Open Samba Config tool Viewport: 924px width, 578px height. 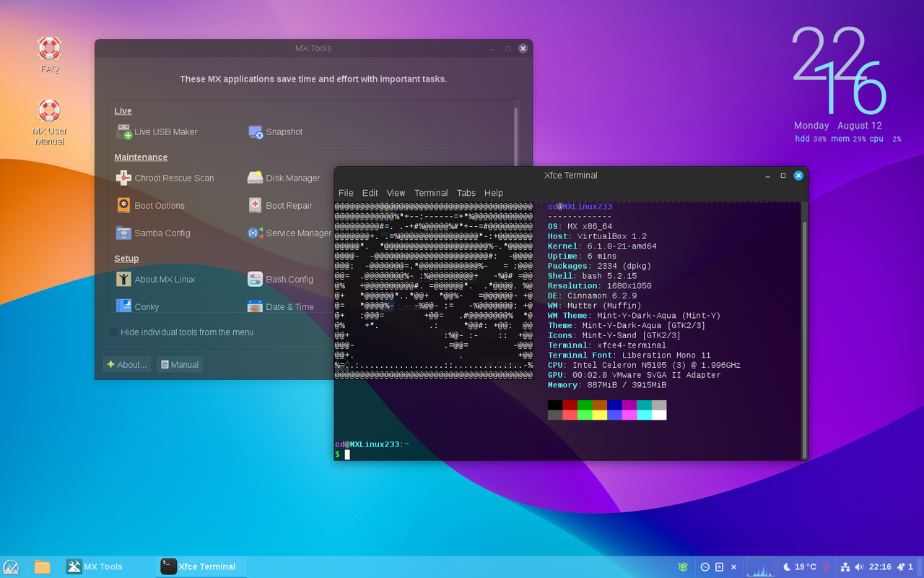(x=153, y=233)
